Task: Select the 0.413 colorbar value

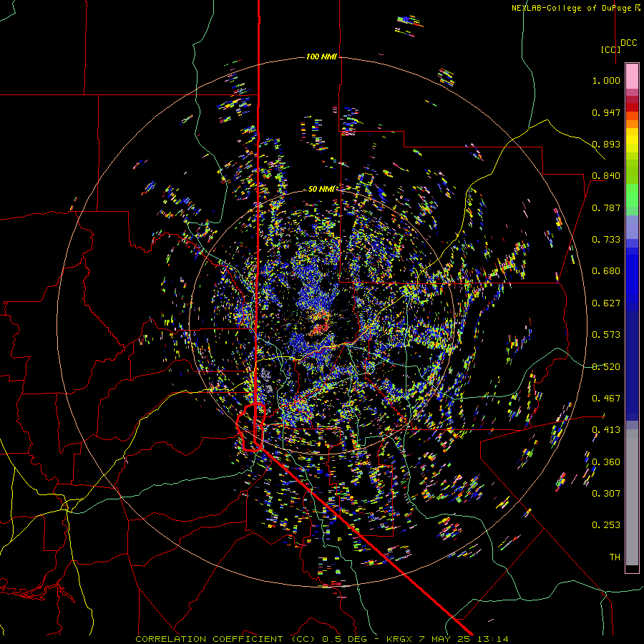Action: pos(606,430)
